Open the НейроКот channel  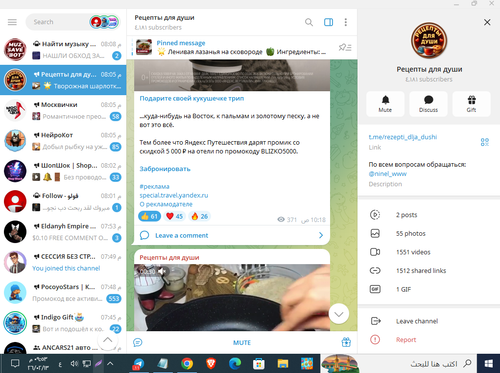click(63, 141)
